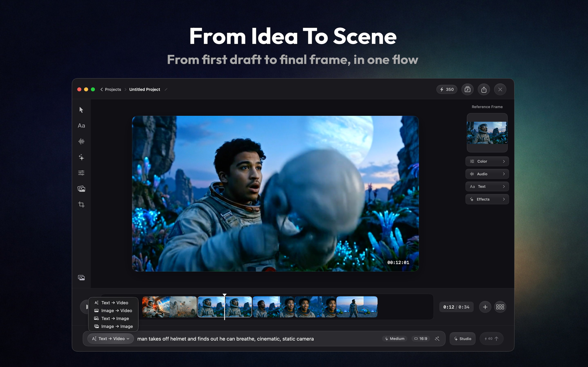This screenshot has height=367, width=588.
Task: Open the audio waveform tool in sidebar
Action: (81, 141)
